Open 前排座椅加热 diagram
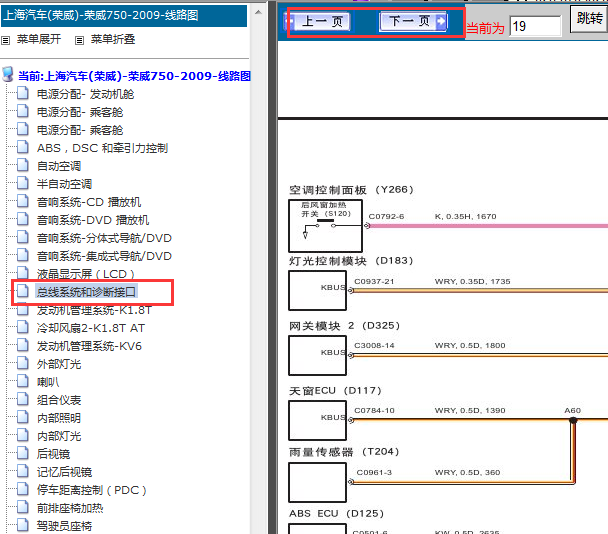The width and height of the screenshot is (608, 534). (70, 508)
